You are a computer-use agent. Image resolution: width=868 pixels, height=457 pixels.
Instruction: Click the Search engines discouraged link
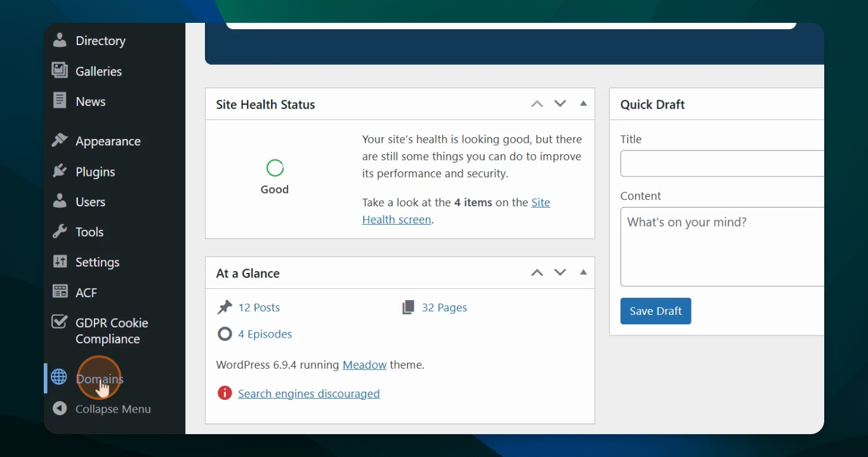(308, 394)
